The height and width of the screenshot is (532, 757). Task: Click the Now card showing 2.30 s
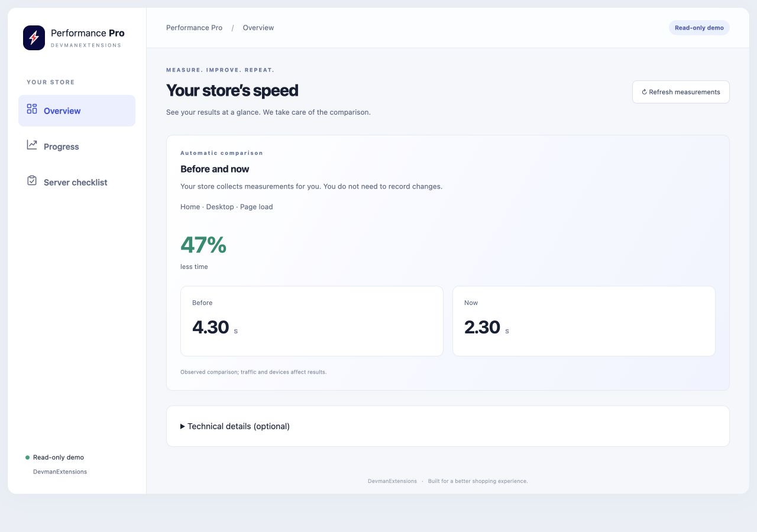584,321
